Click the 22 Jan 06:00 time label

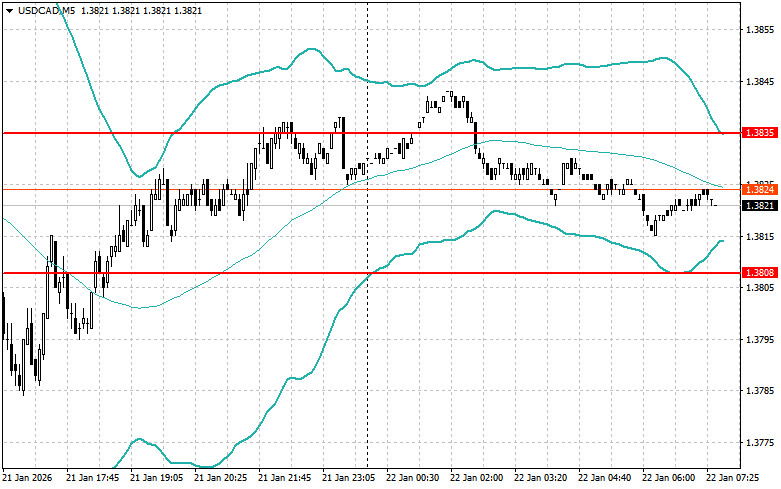point(669,478)
